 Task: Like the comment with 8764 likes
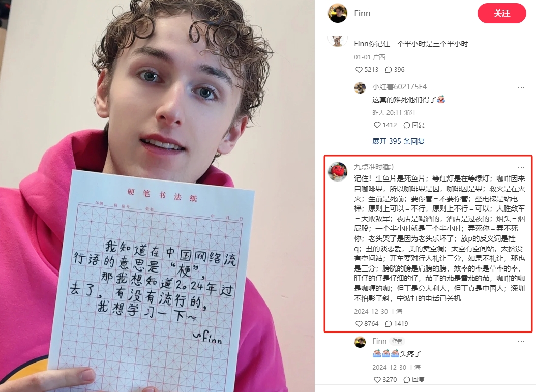(x=367, y=324)
